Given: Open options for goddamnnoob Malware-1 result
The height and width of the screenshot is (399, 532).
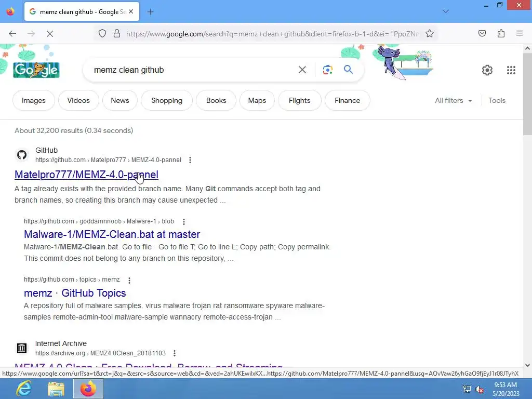Looking at the screenshot, I should (x=184, y=221).
